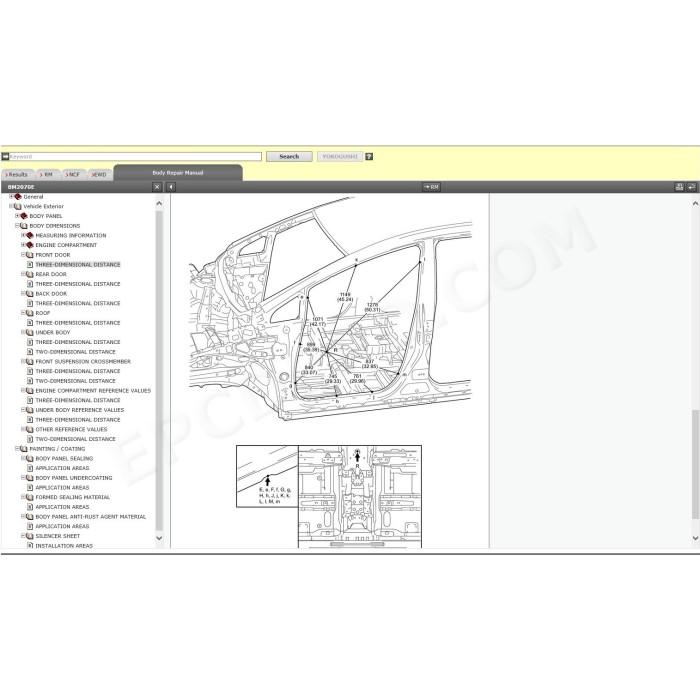Click the greyed-out button next to Search

(x=340, y=157)
